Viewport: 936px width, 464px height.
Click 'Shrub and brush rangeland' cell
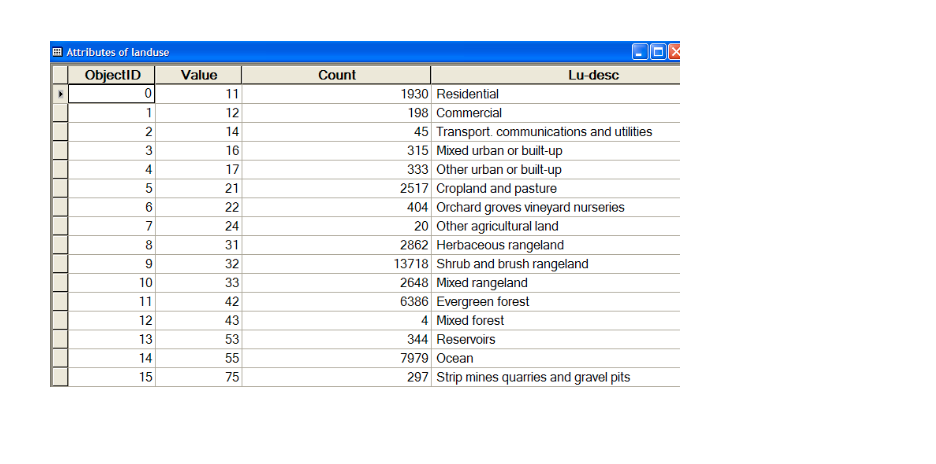click(x=556, y=264)
